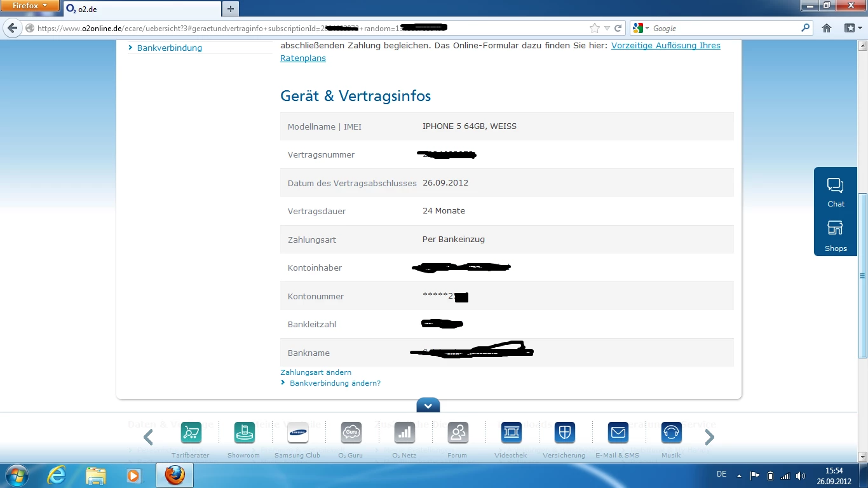Click the Vertragsnummer label
Screen dimensions: 868x488
(x=321, y=155)
